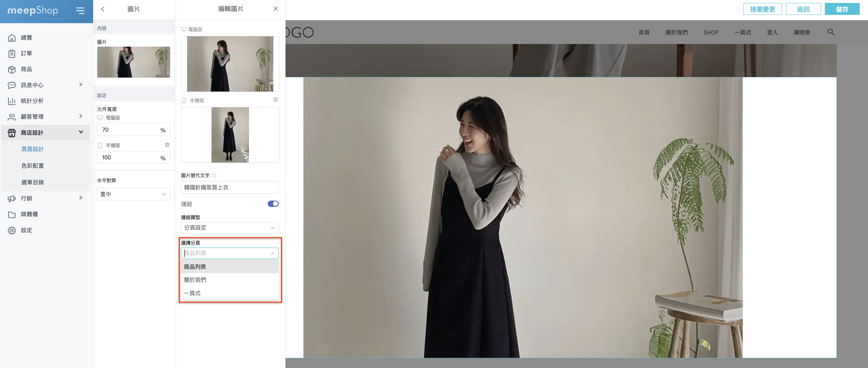Click the 捨棄變更 button
The height and width of the screenshot is (368, 868).
point(762,9)
